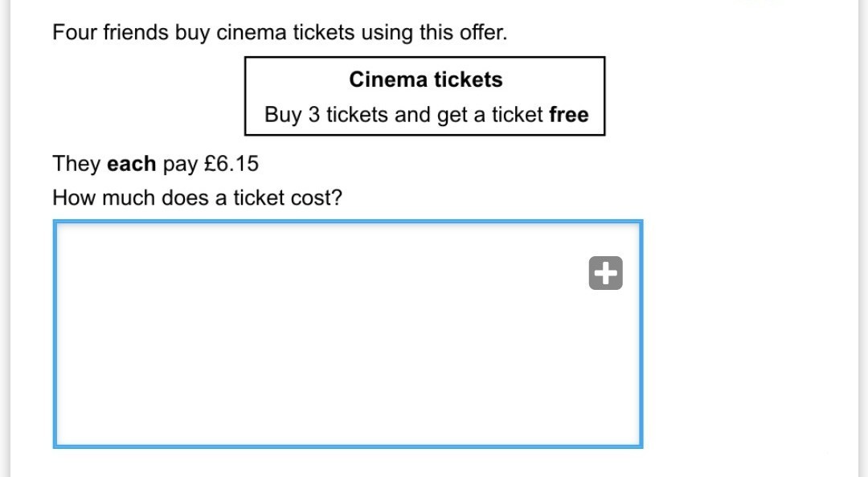Click the word 'Buy' in the offer box
The width and height of the screenshot is (868, 477).
[282, 115]
